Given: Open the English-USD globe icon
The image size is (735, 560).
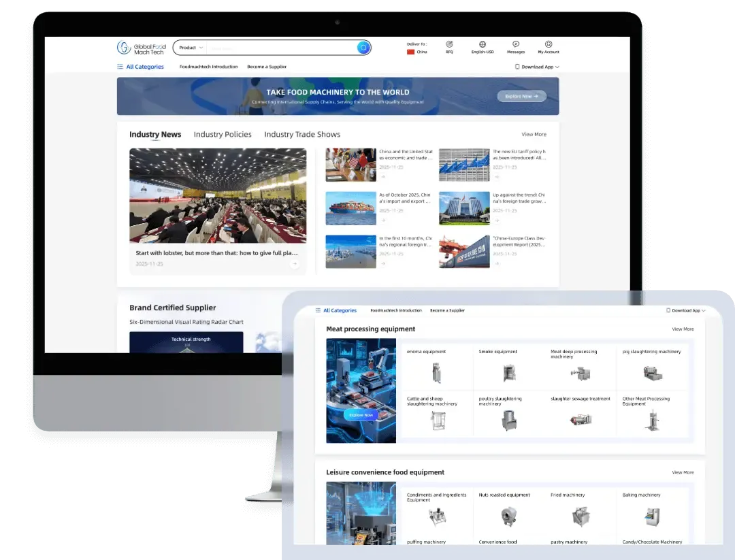Looking at the screenshot, I should (483, 44).
